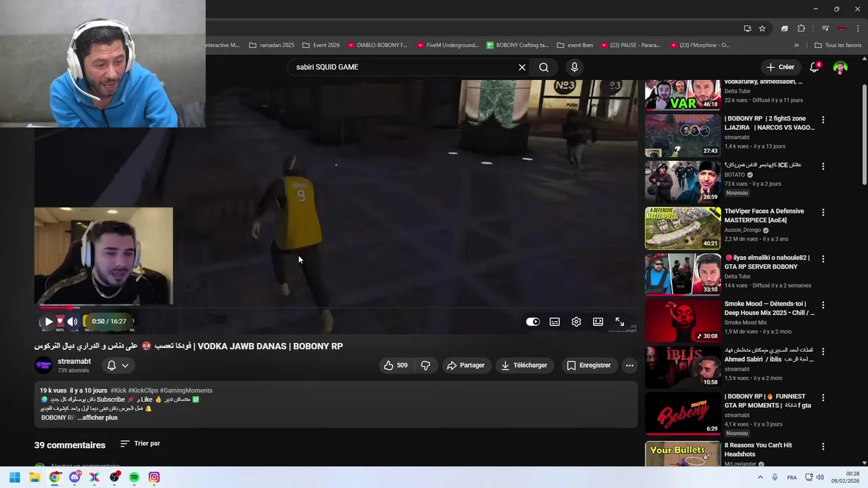Open ramadan 2025 bookmarks folder
The width and height of the screenshot is (868, 488).
click(272, 45)
